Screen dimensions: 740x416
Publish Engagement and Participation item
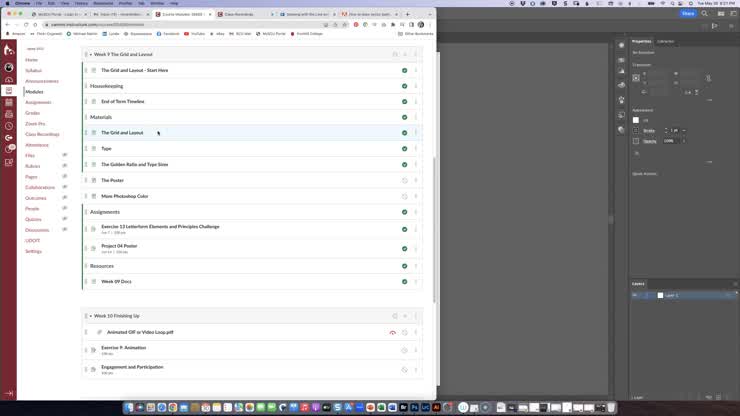(404, 370)
